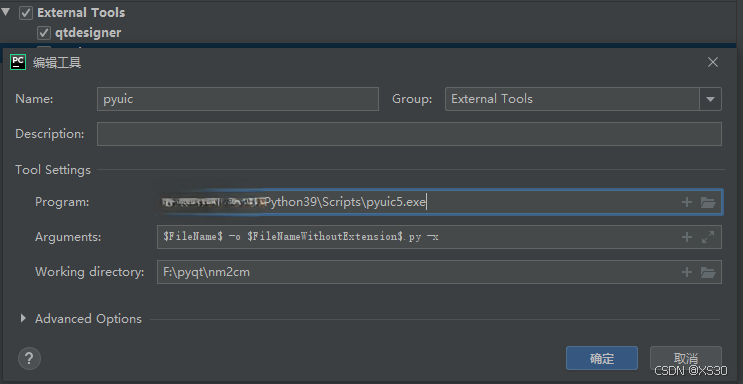Click the Name: label
Image resolution: width=743 pixels, height=384 pixels.
click(x=34, y=99)
